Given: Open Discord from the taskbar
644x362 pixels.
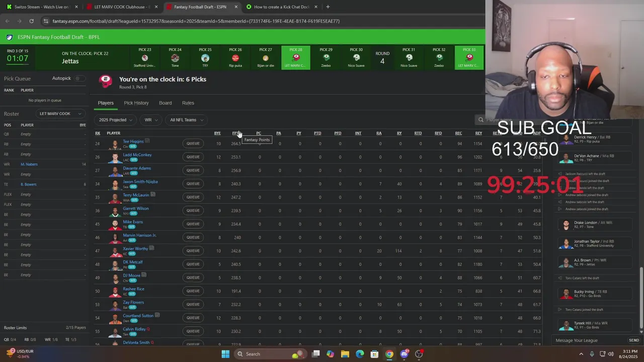Looking at the screenshot, I should pyautogui.click(x=404, y=354).
